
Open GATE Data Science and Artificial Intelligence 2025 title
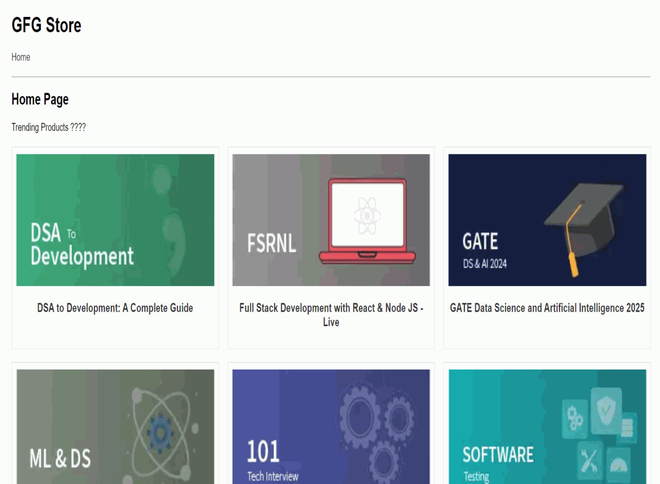click(547, 308)
